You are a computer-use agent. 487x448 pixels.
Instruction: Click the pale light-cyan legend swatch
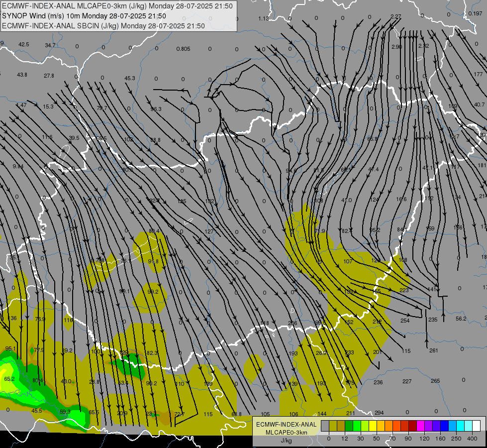469,426
